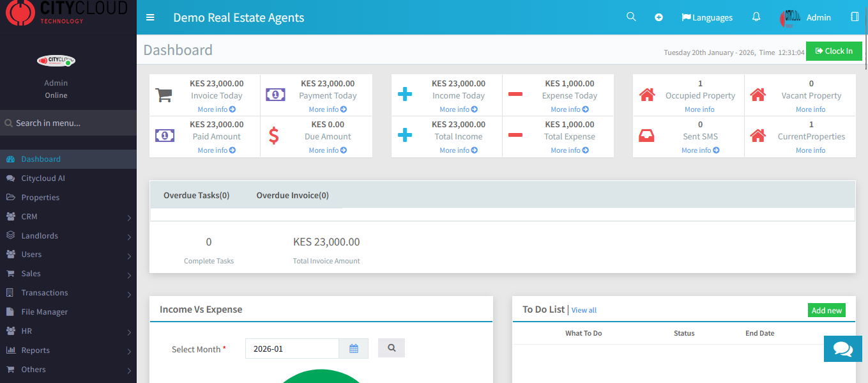868x383 pixels.
Task: Click the Occupied Property house icon
Action: pyautogui.click(x=647, y=95)
